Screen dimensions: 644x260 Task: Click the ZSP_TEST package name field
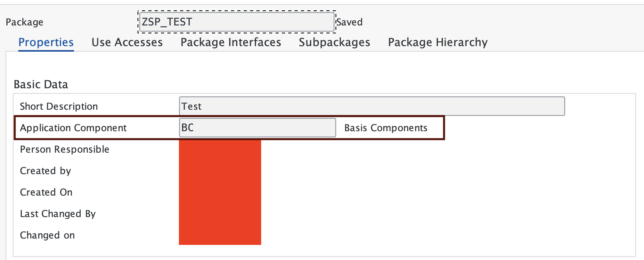coord(237,22)
